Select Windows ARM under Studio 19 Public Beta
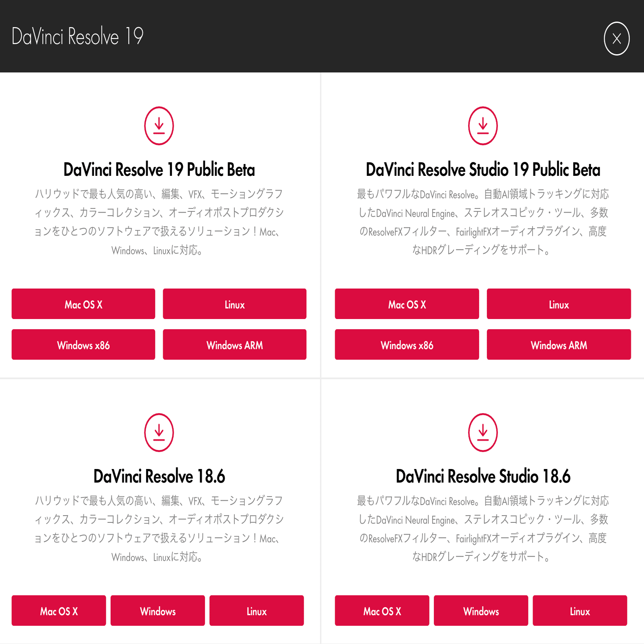Screen dimensions: 644x644 coord(558,344)
